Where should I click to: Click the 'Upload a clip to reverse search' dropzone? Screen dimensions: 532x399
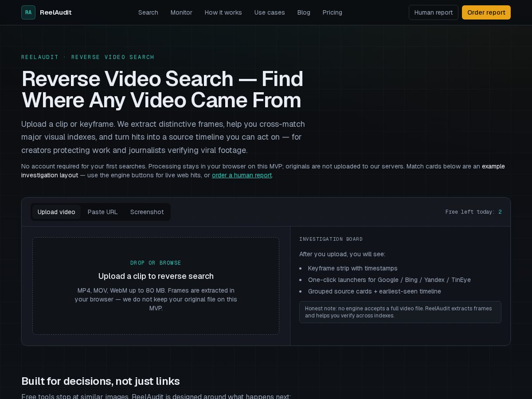pyautogui.click(x=156, y=286)
